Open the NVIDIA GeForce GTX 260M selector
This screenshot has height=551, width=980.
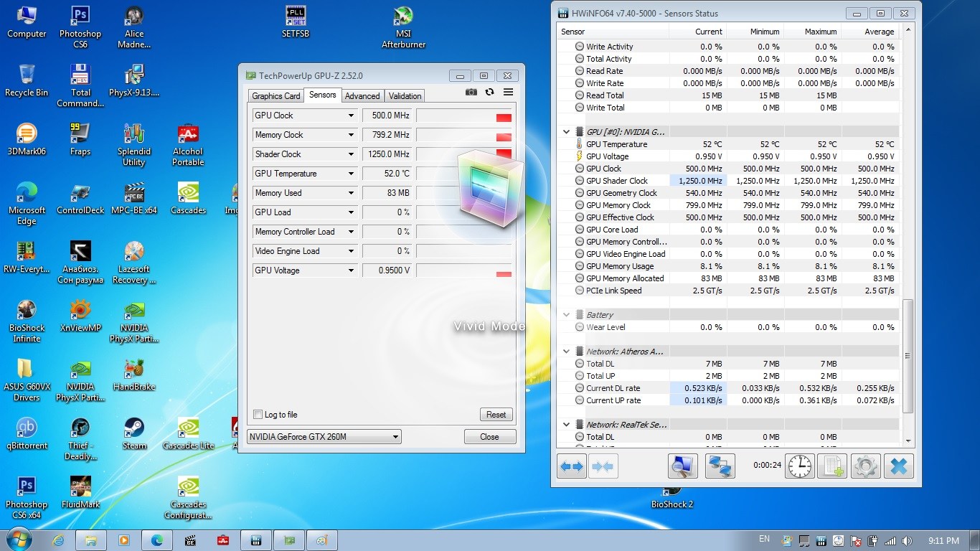pos(324,437)
